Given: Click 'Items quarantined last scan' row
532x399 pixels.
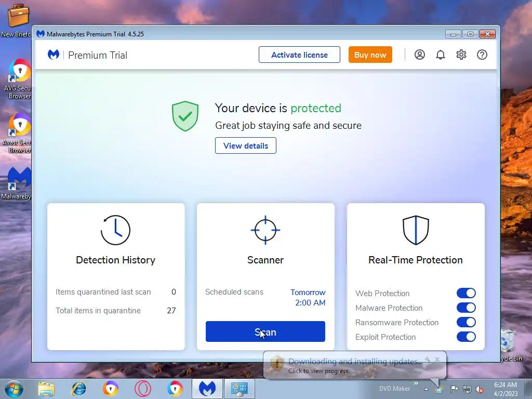Looking at the screenshot, I should click(116, 292).
